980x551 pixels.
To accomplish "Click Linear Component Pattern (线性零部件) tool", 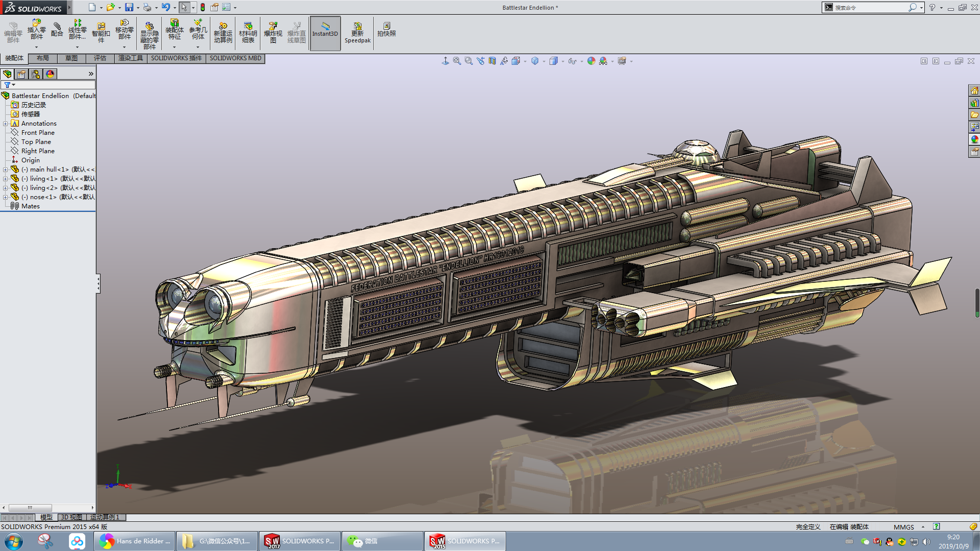I will click(77, 30).
